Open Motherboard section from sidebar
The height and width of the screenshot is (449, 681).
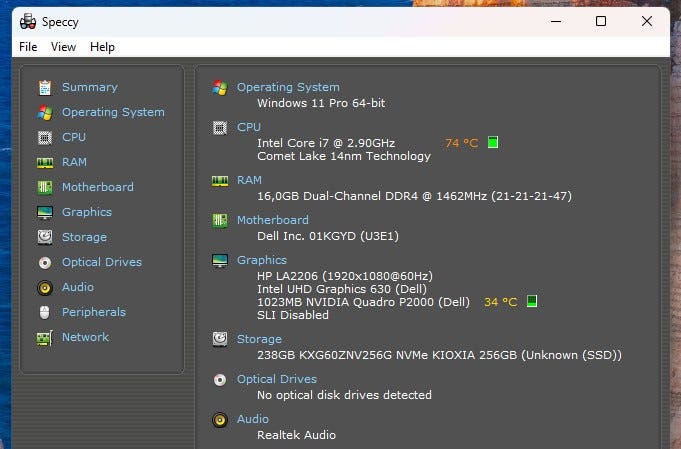coord(98,187)
